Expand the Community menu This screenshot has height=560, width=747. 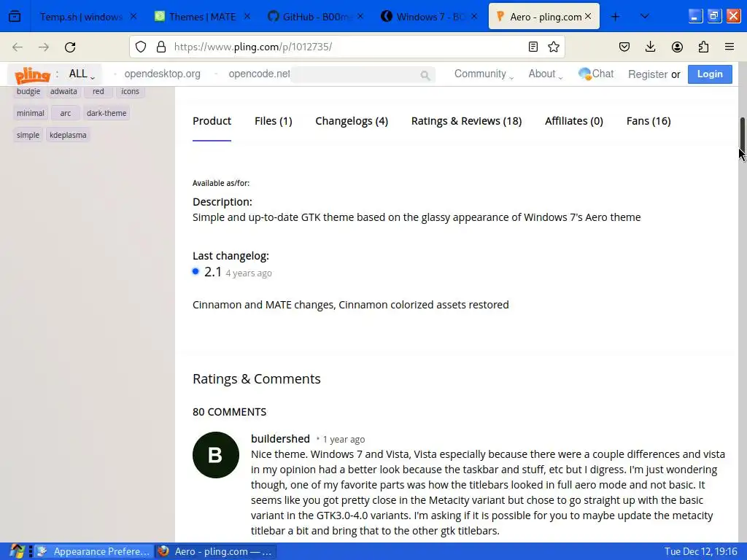pyautogui.click(x=484, y=74)
